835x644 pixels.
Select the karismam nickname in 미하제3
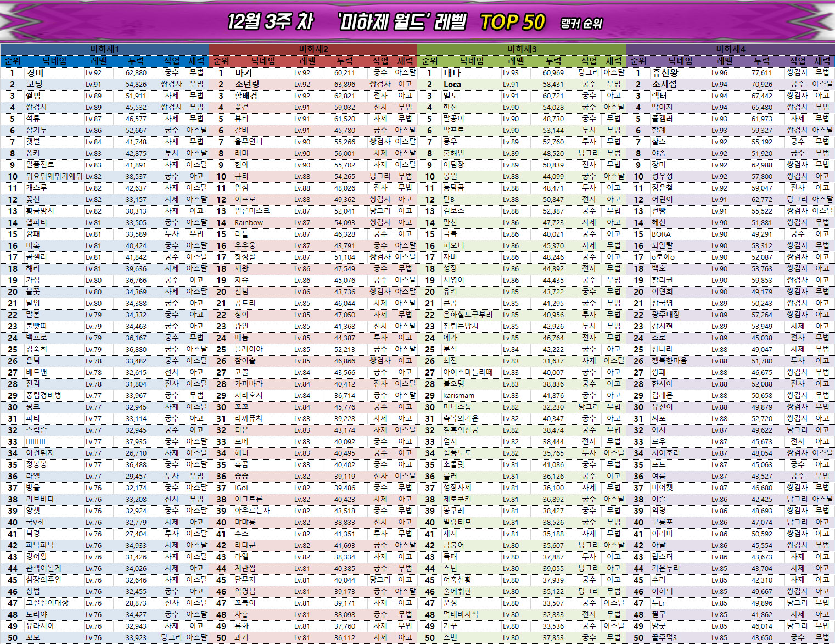click(x=458, y=395)
